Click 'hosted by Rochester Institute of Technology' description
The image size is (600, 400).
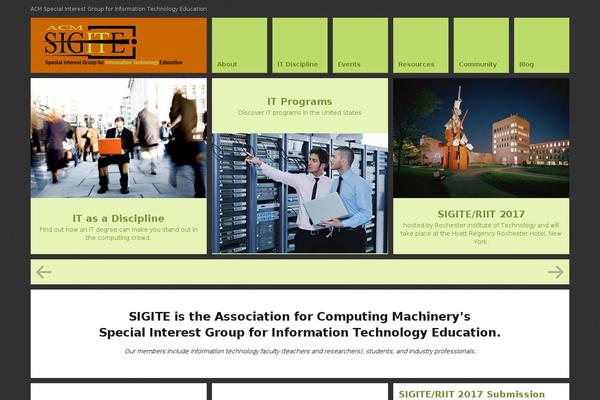(x=481, y=233)
